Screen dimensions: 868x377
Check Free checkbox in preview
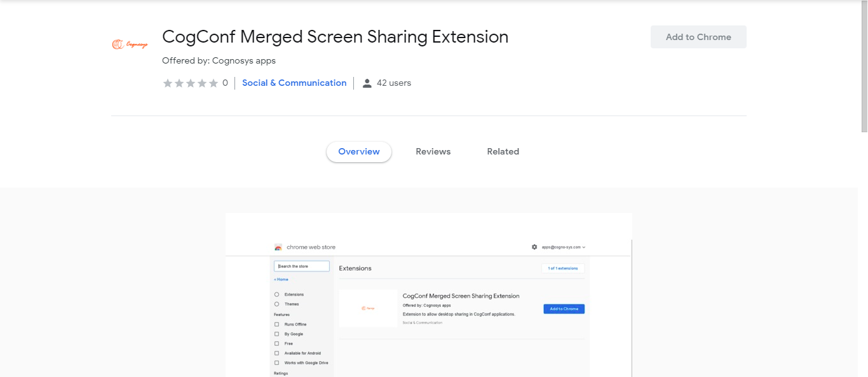tap(276, 343)
